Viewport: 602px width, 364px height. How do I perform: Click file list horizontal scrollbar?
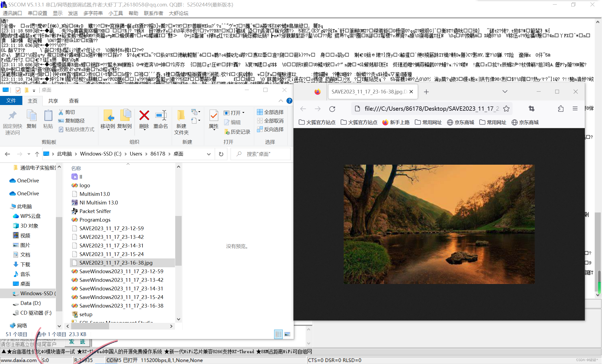pos(91,326)
